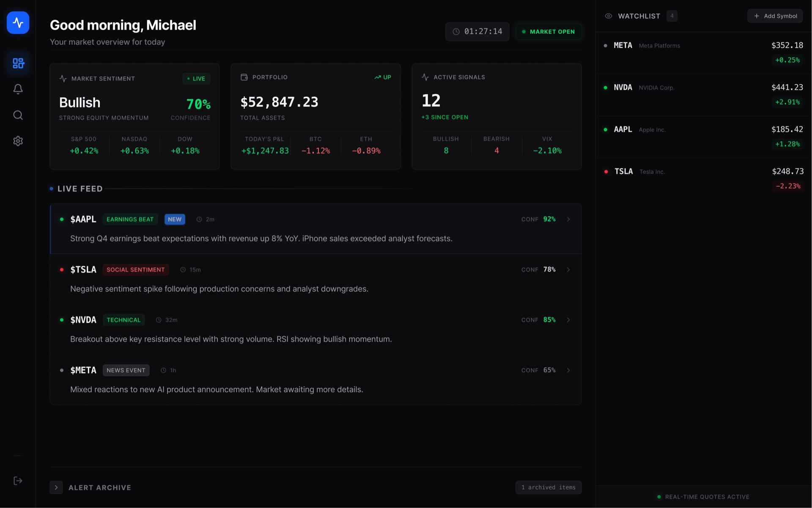812x508 pixels.
Task: Click the pulse logo icon in sidebar
Action: tap(18, 22)
